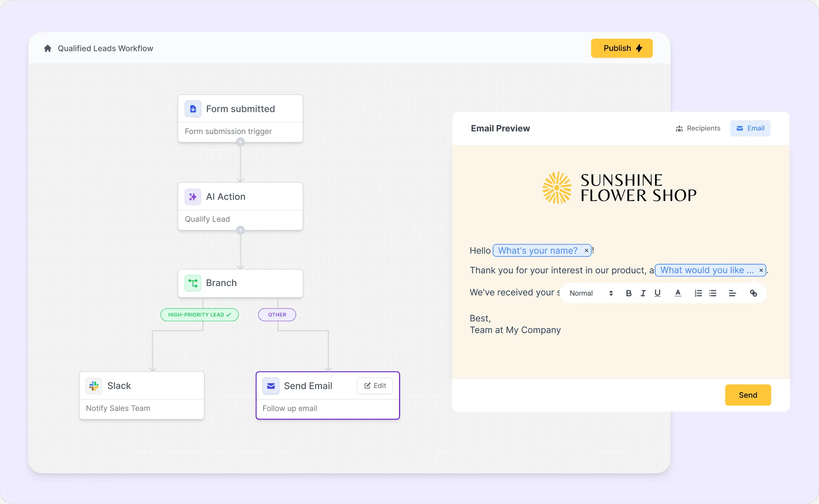
Task: Remove the "What would you like" variable tag
Action: pos(761,270)
